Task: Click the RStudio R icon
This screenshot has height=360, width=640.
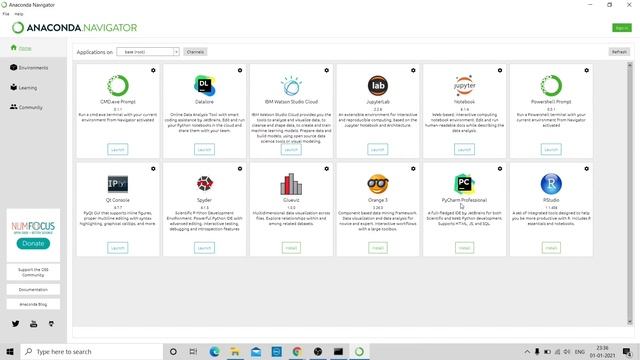Action: (x=551, y=184)
